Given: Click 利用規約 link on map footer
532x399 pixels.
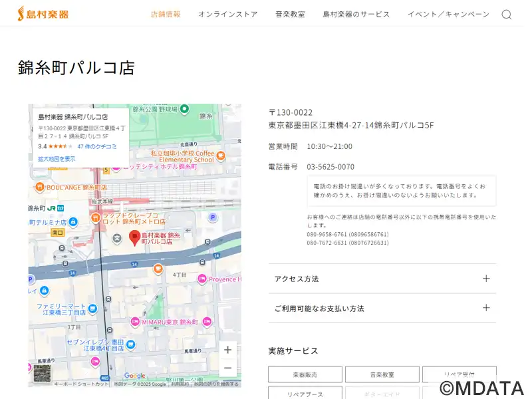Looking at the screenshot, I should (x=180, y=384).
